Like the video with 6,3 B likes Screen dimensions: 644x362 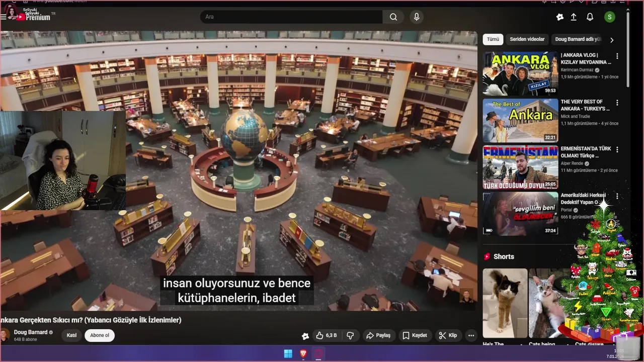tap(327, 335)
